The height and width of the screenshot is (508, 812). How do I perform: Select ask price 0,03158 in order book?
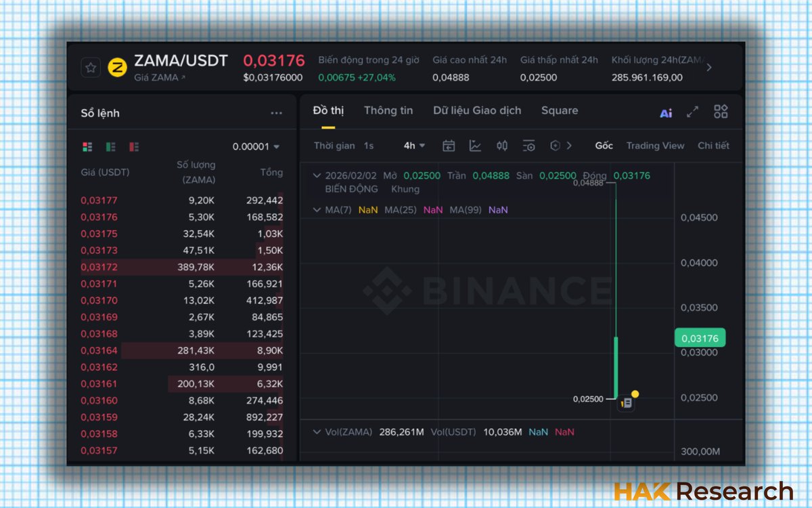pyautogui.click(x=99, y=433)
